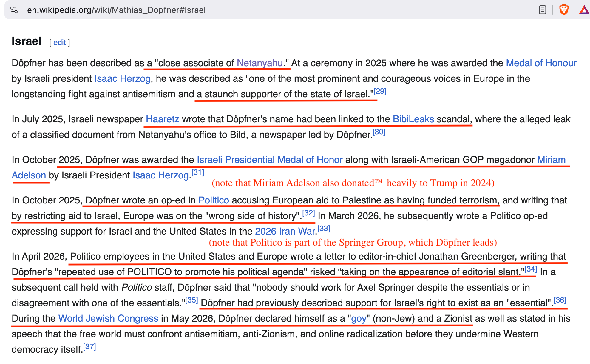Click the italic Politico word before staff
The image size is (590, 364).
pyautogui.click(x=137, y=287)
